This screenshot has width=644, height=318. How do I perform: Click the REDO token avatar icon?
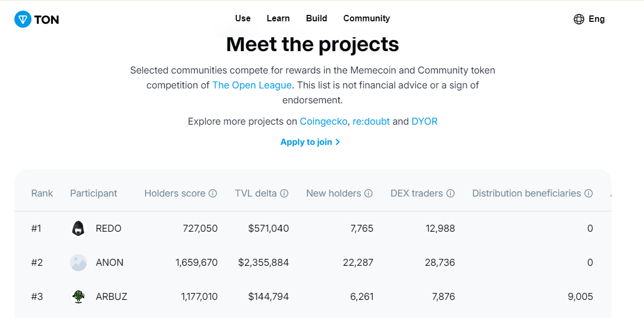78,229
